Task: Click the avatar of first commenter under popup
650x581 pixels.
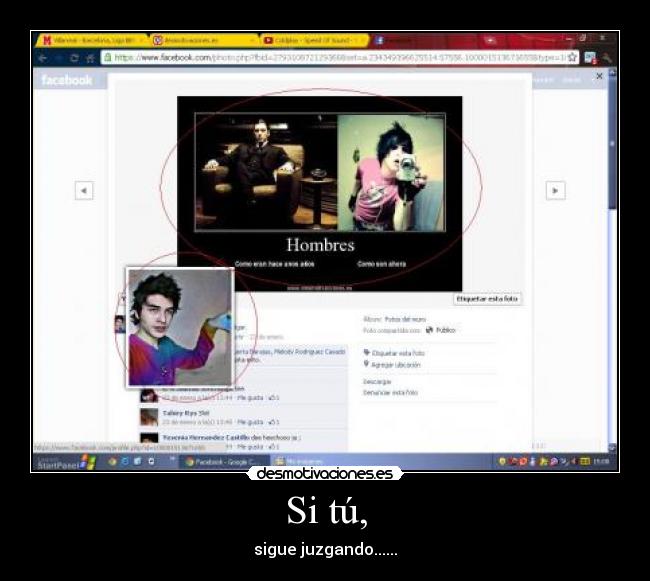Action: 149,395
